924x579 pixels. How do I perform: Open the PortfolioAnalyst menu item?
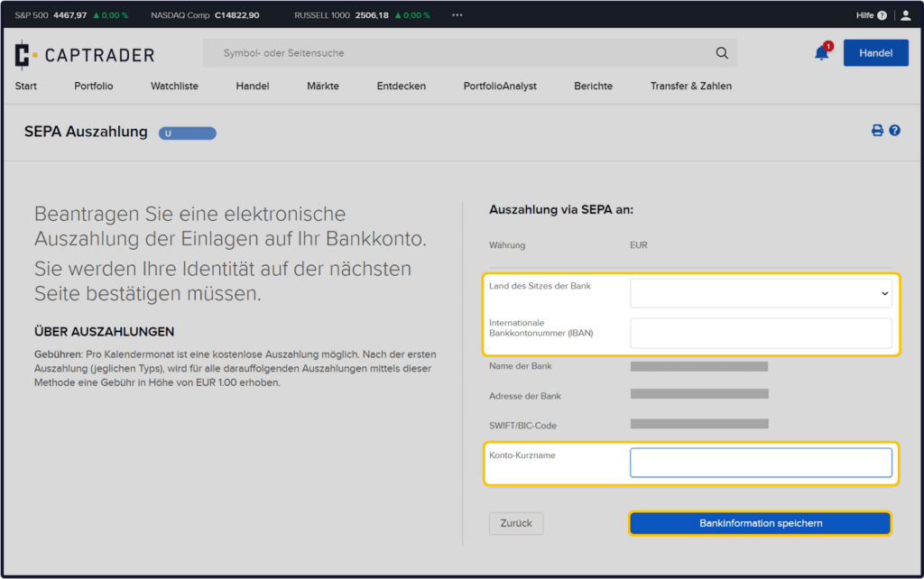pos(500,86)
